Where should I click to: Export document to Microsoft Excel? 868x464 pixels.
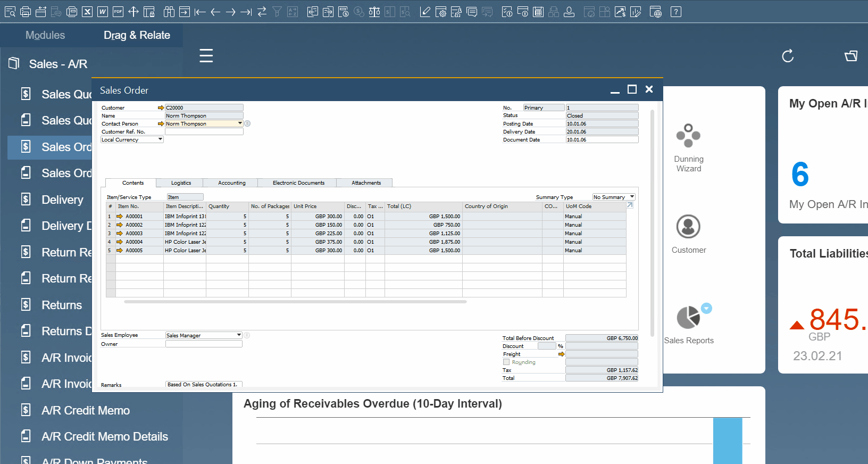[87, 12]
